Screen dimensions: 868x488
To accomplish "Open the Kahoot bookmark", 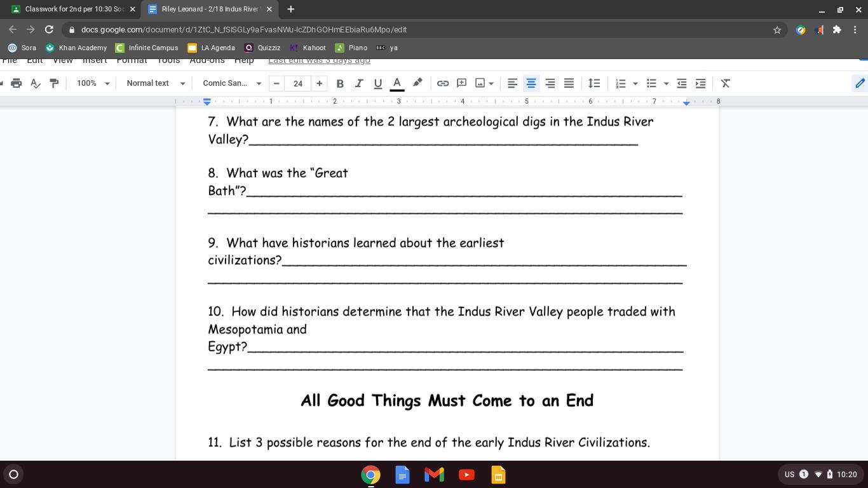I will coord(308,48).
